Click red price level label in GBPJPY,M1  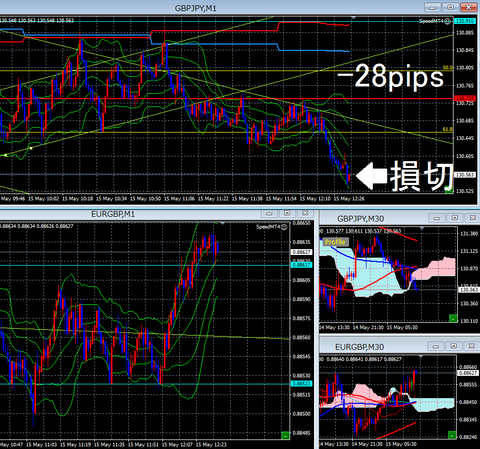(465, 99)
